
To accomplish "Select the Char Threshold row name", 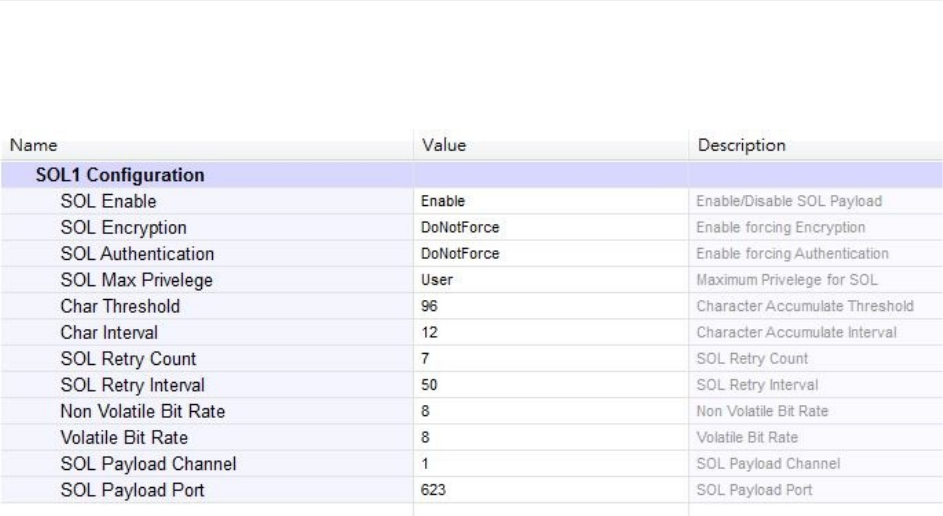I will click(x=120, y=306).
